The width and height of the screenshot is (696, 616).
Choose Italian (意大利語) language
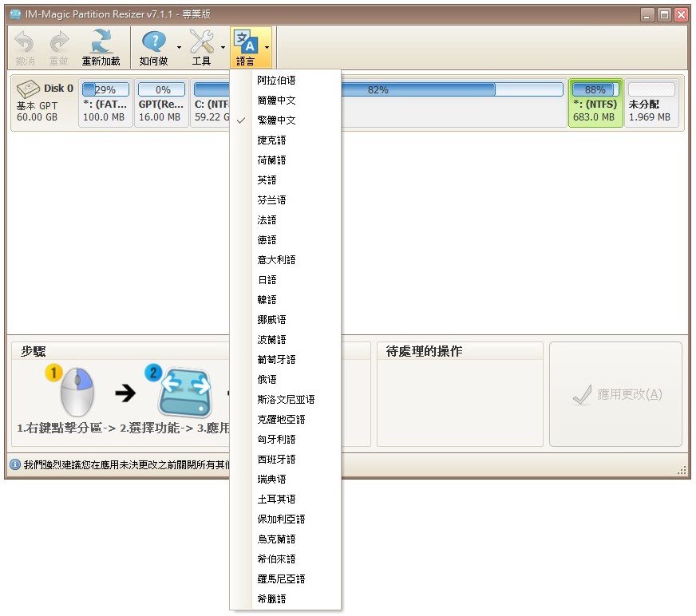click(x=286, y=260)
